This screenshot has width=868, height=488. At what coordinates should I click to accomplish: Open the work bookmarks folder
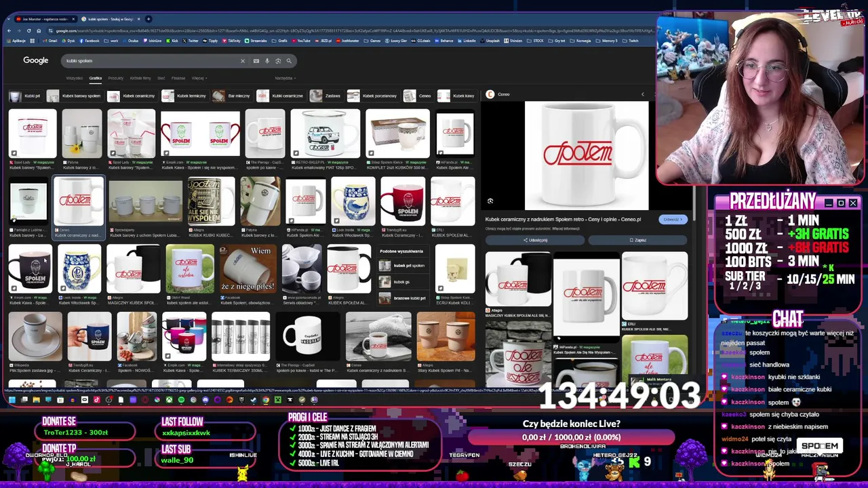(112, 41)
